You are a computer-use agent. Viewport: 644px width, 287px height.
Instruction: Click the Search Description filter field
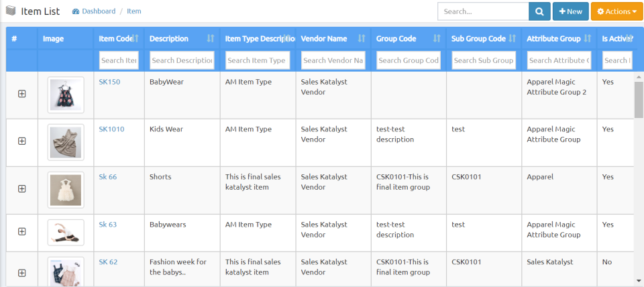tap(182, 60)
